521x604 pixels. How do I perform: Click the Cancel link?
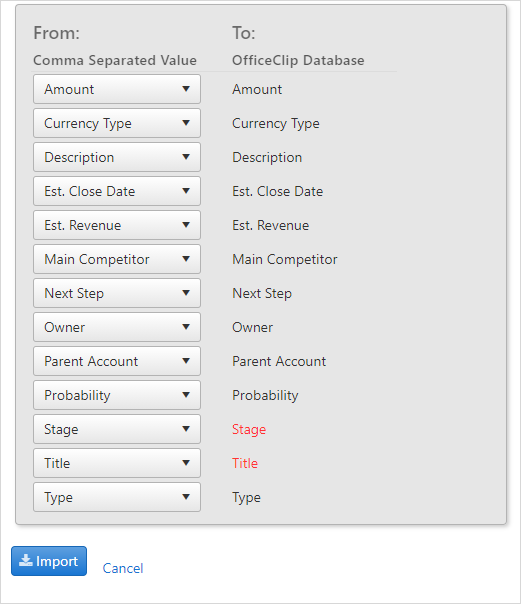[123, 568]
